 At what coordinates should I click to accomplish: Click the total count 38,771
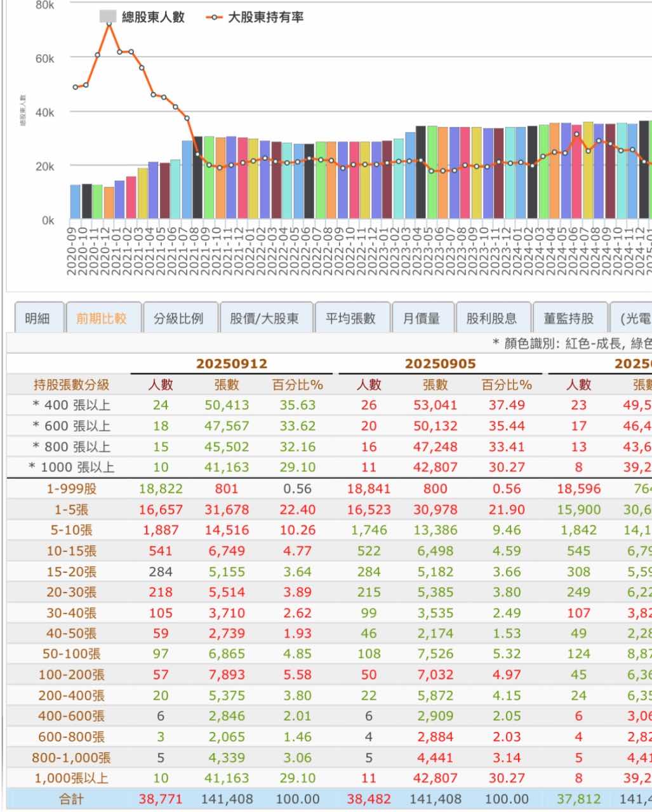pyautogui.click(x=161, y=799)
